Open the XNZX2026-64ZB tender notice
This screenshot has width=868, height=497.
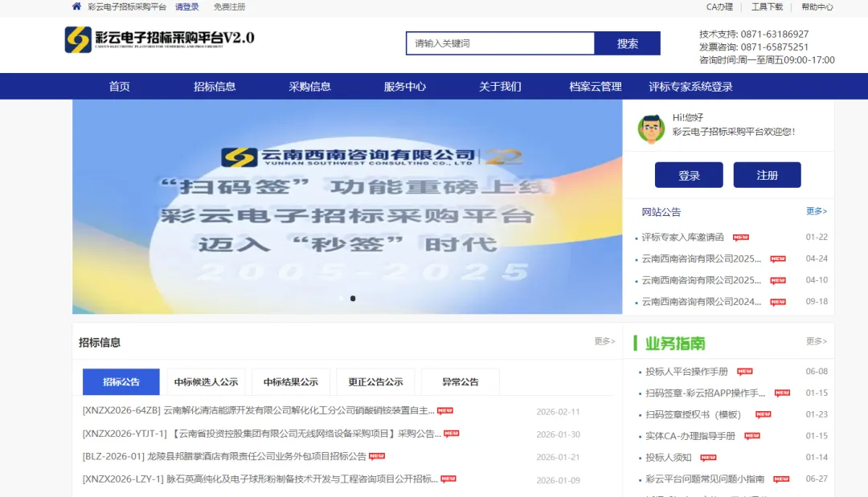coord(259,411)
